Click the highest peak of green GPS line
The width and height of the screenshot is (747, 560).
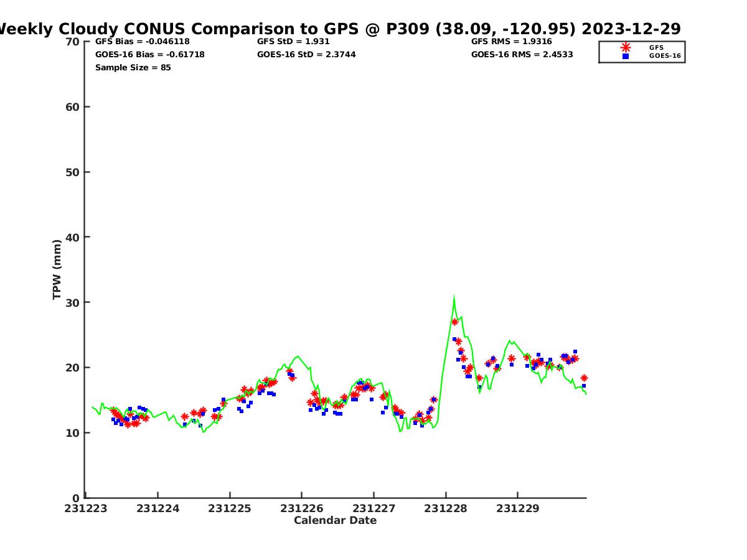coord(454,297)
